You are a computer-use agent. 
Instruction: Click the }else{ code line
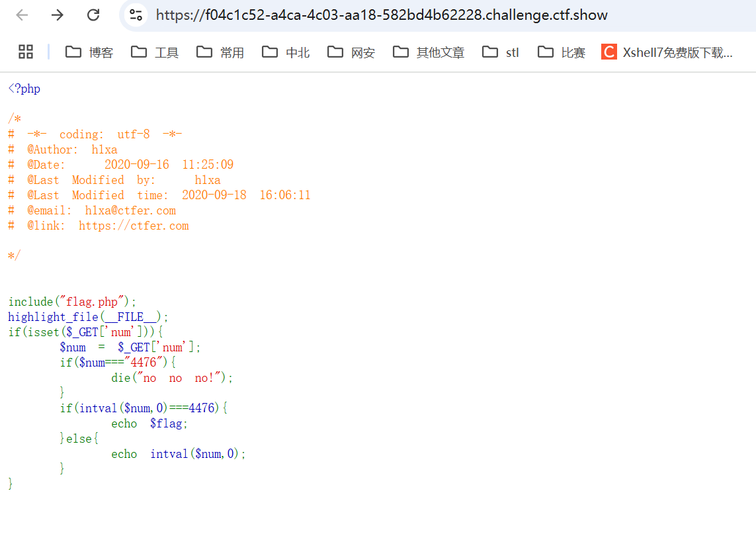pos(79,439)
